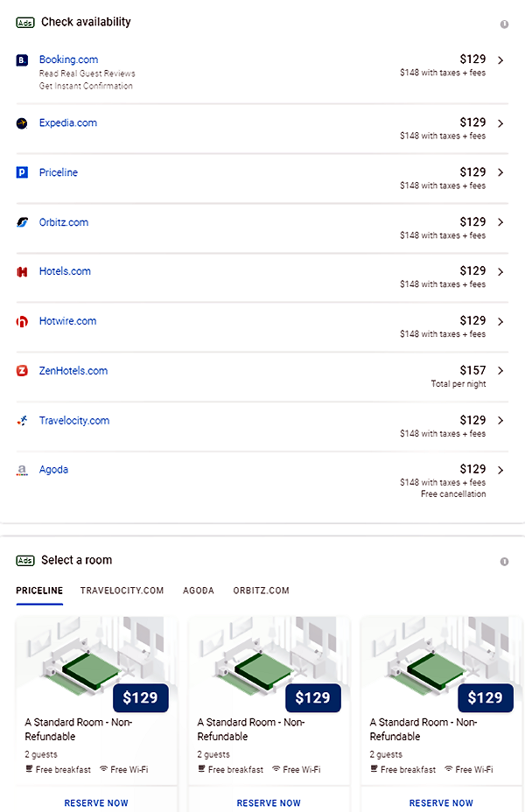The width and height of the screenshot is (525, 812).
Task: Click the Priceline logo icon
Action: pyautogui.click(x=22, y=172)
